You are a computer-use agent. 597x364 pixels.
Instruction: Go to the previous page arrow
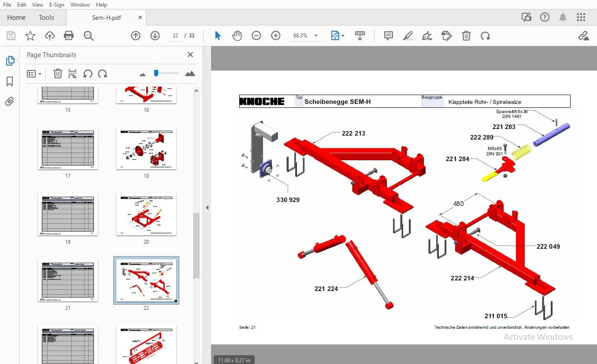136,36
